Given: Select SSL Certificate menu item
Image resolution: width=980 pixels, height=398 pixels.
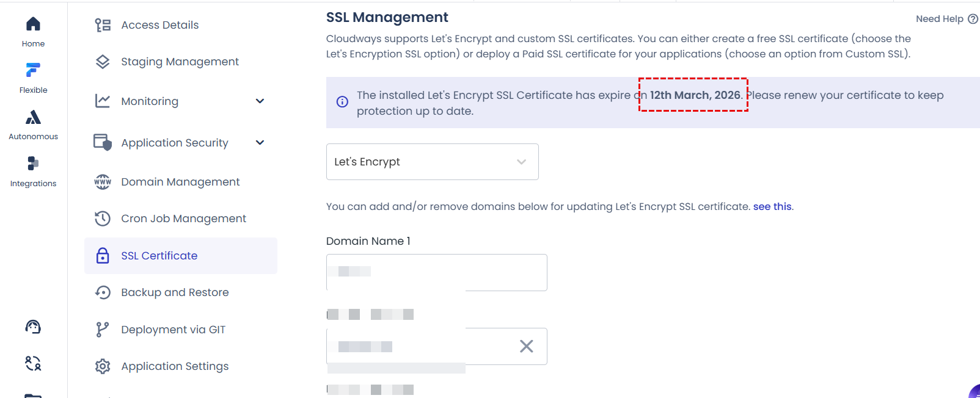Looking at the screenshot, I should point(181,256).
